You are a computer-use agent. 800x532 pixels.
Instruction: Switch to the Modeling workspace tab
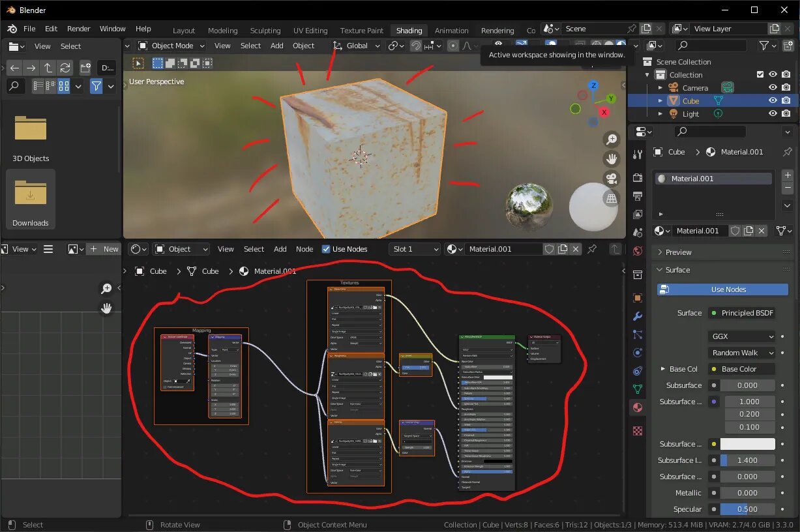pyautogui.click(x=223, y=31)
